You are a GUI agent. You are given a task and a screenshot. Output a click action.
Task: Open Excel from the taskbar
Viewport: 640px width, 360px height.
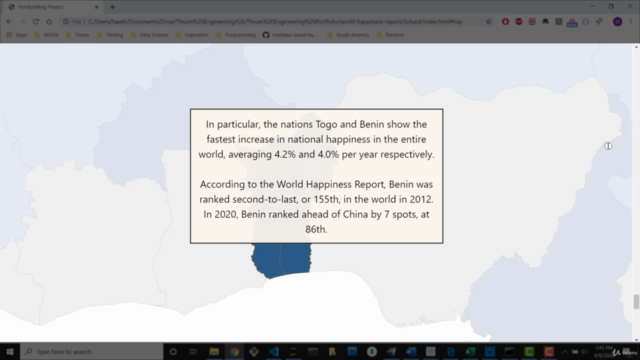(x=470, y=351)
